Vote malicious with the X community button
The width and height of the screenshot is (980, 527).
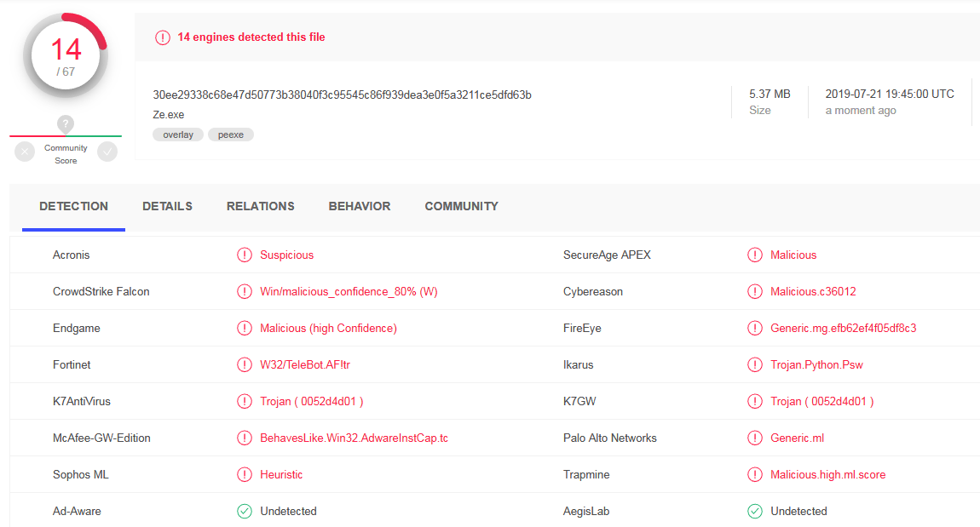click(x=25, y=152)
